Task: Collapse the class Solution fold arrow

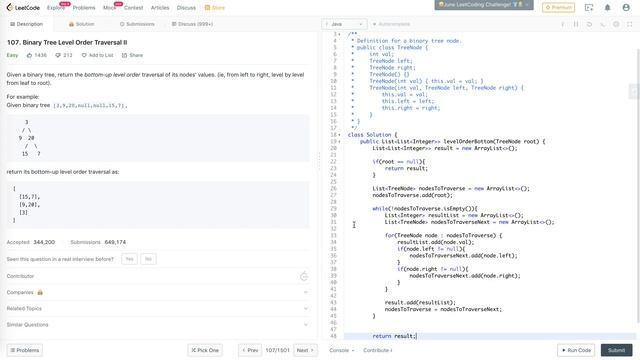Action: click(x=339, y=135)
